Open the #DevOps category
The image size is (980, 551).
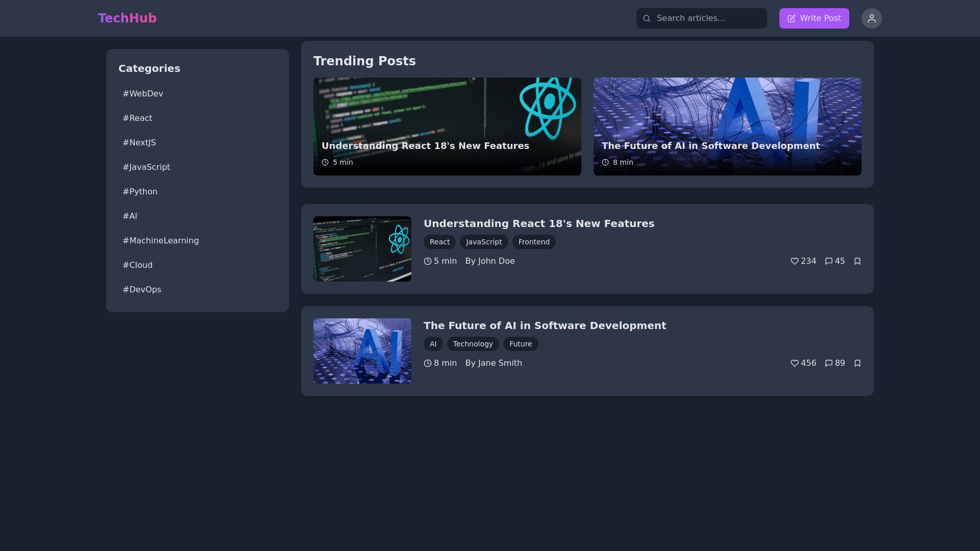click(142, 290)
